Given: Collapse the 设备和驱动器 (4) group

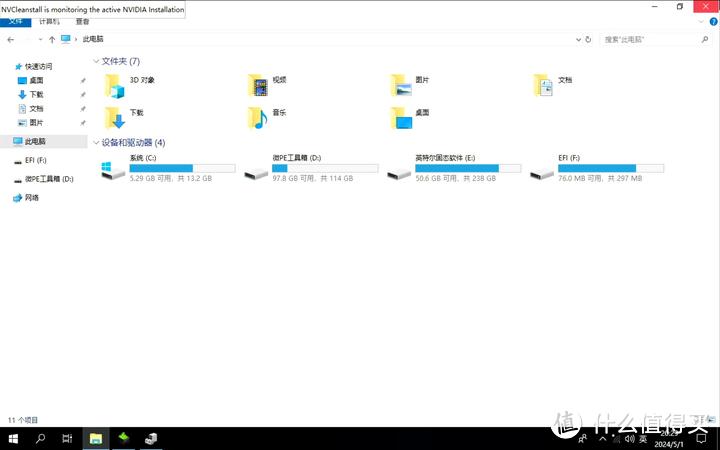Looking at the screenshot, I should [96, 143].
